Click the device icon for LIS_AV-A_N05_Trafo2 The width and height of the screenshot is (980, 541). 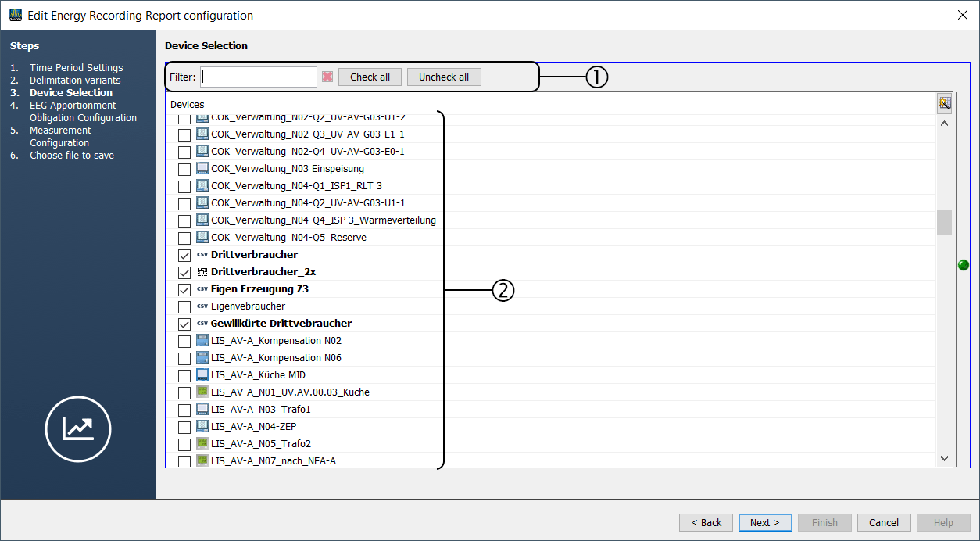pos(202,444)
